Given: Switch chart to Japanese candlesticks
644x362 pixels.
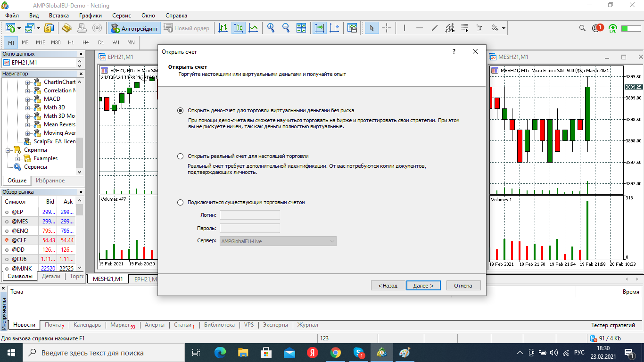Looking at the screenshot, I should coord(239,28).
